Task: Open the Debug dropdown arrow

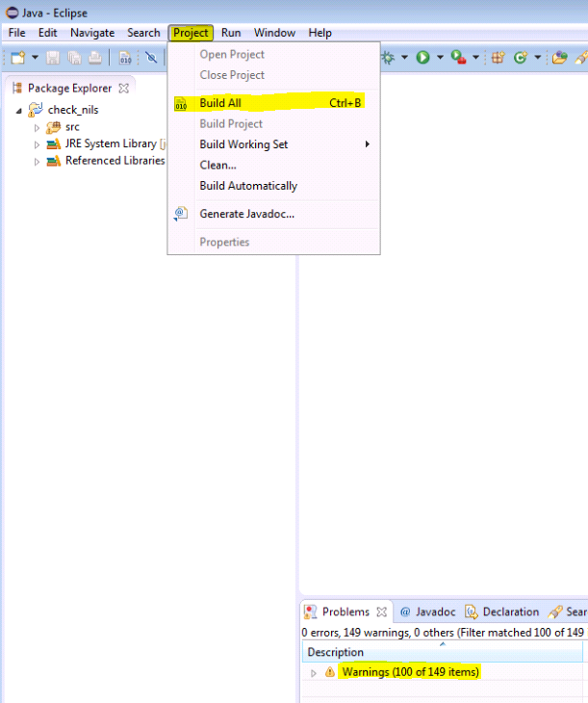Action: [x=405, y=58]
